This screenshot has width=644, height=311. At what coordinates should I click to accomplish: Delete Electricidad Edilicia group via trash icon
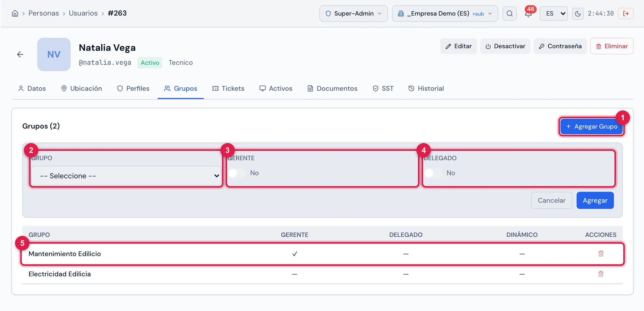pos(601,274)
